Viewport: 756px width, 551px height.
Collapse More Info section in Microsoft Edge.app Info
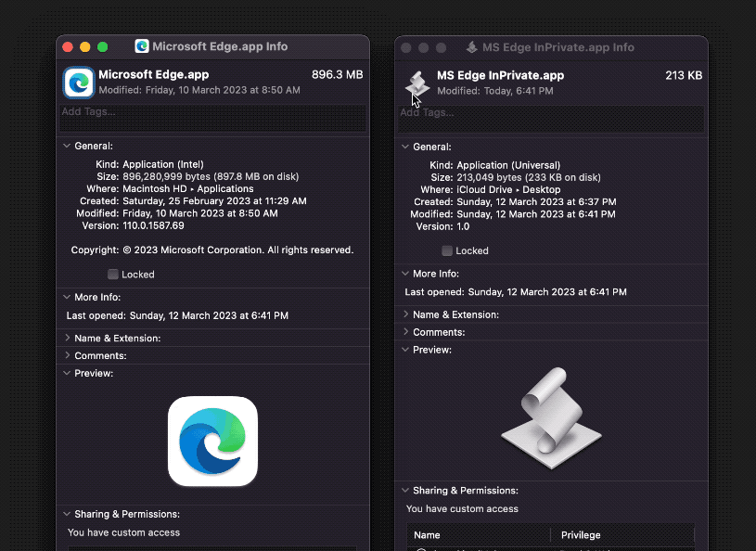(67, 297)
